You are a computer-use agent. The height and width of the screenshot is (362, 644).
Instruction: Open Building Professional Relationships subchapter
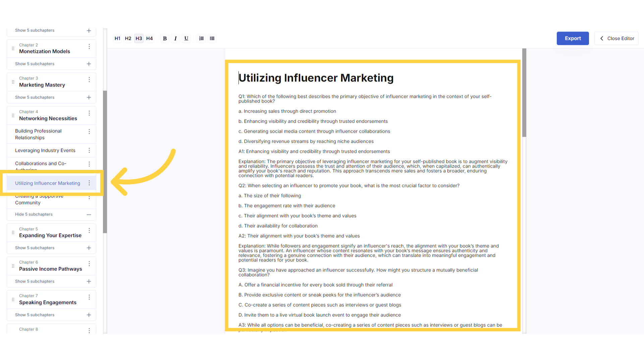coord(38,134)
